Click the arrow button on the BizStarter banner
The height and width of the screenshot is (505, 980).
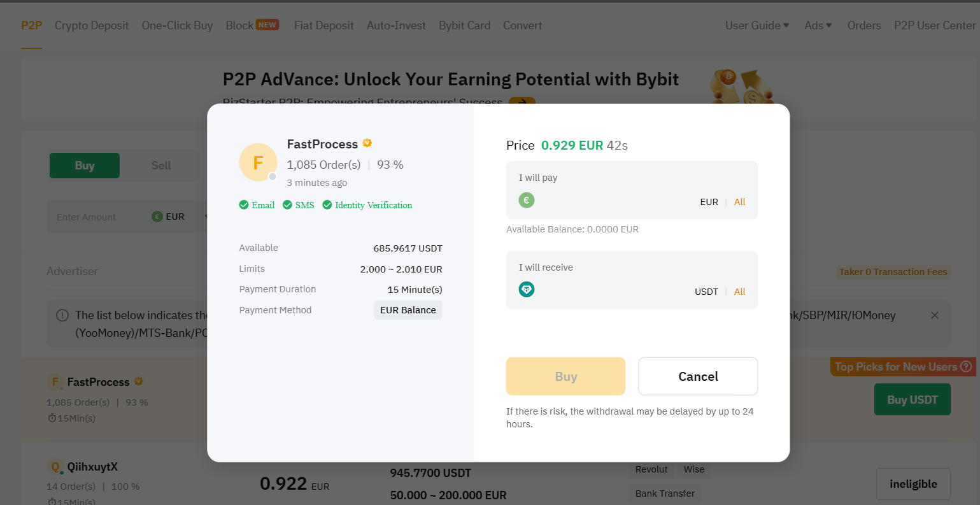pos(522,102)
